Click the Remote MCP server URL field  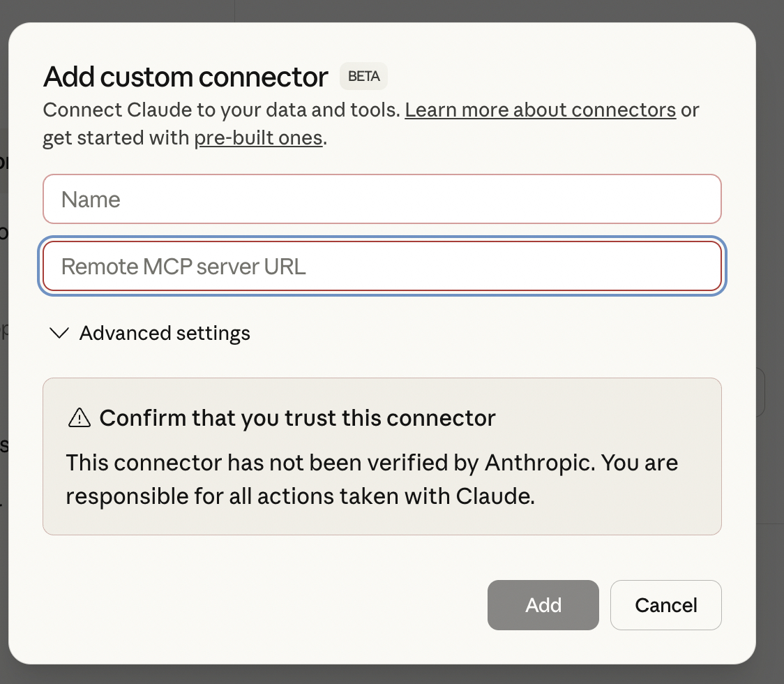(x=382, y=267)
